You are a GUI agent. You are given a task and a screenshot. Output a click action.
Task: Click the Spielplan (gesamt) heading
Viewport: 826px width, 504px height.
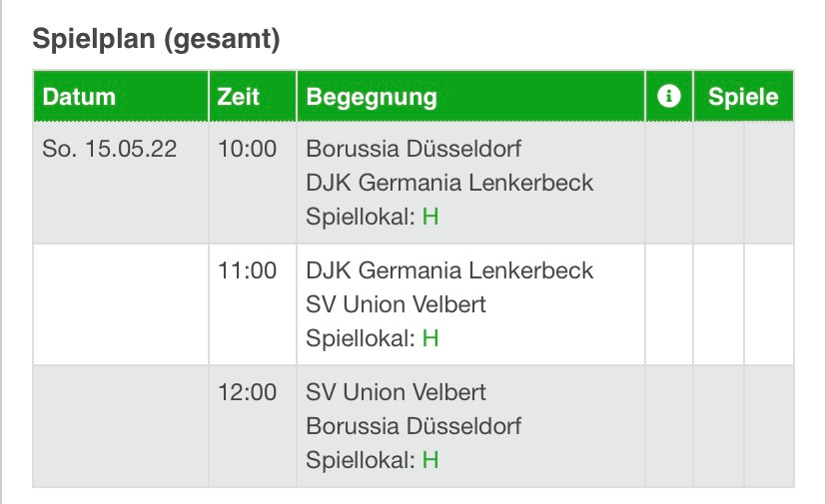[x=156, y=39]
